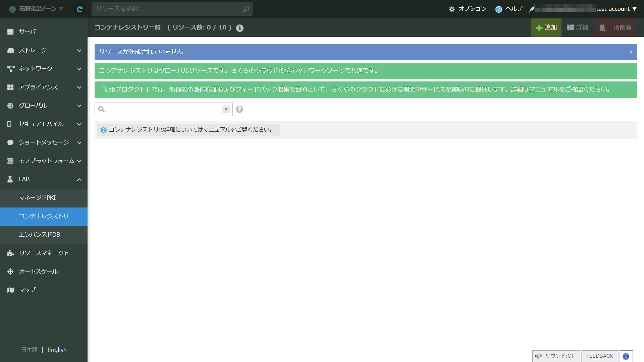Viewport: 644px width, 362px height.
Task: Select マネージドPKI in the LAB menu
Action: (37, 198)
